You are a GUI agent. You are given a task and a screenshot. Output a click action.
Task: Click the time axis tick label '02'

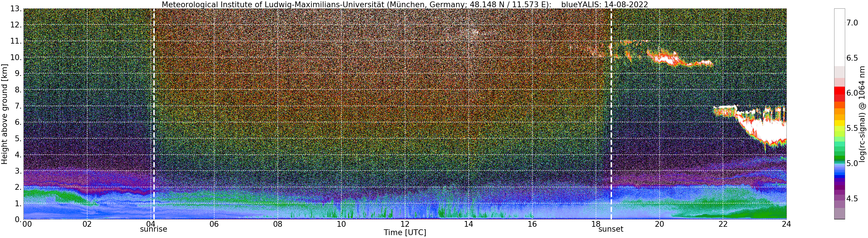[x=87, y=224]
